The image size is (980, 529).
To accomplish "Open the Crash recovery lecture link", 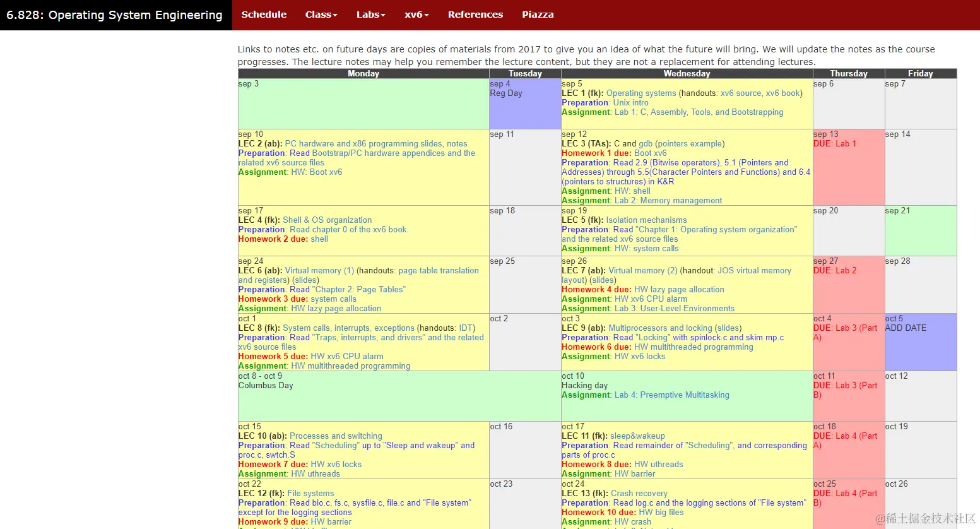I will coord(639,494).
